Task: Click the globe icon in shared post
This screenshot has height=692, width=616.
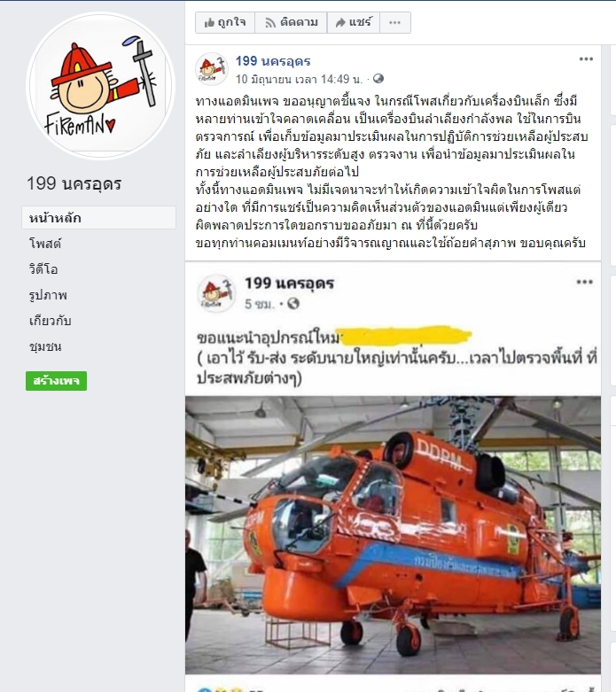Action: pyautogui.click(x=293, y=304)
